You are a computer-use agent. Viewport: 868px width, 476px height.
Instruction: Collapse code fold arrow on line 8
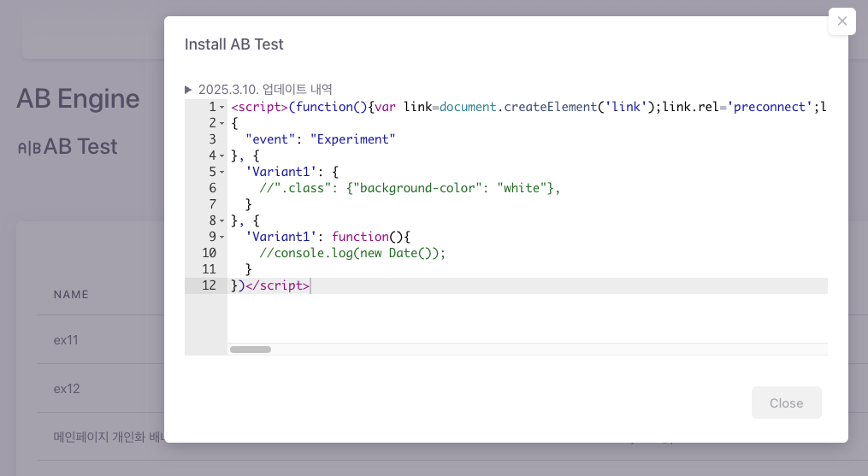click(222, 220)
